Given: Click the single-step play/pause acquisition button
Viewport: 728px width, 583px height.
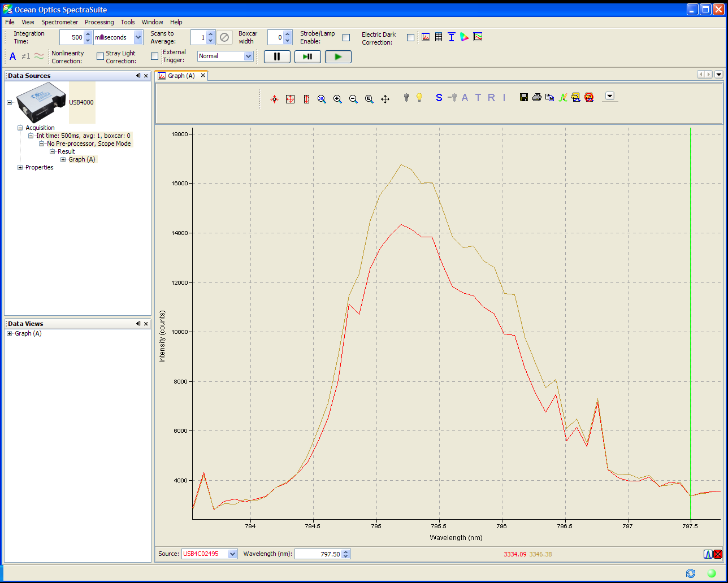Looking at the screenshot, I should coord(307,56).
